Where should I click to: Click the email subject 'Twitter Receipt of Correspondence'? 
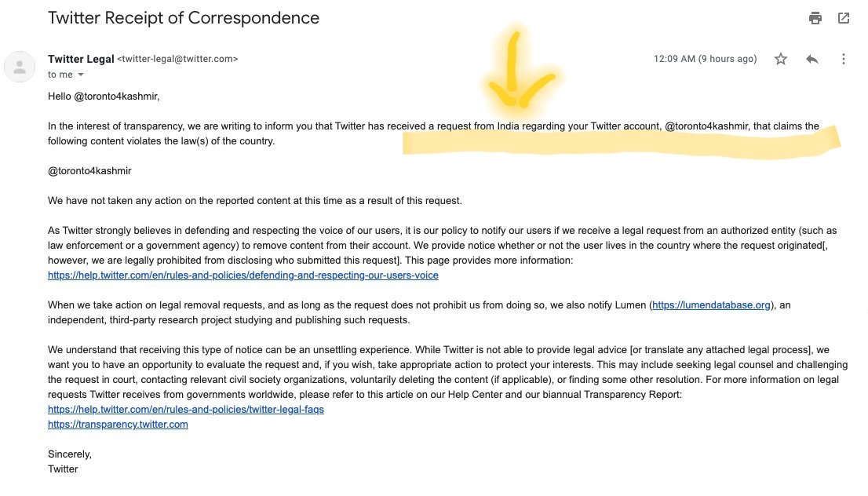184,18
